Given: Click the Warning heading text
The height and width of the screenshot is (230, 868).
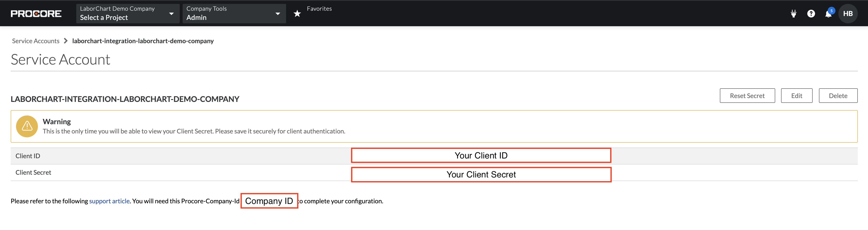Looking at the screenshot, I should [x=57, y=122].
